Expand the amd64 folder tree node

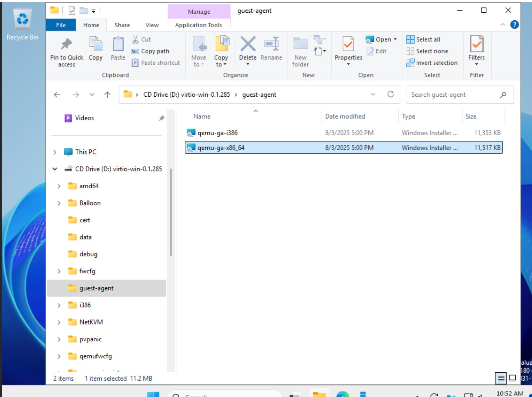coord(59,186)
